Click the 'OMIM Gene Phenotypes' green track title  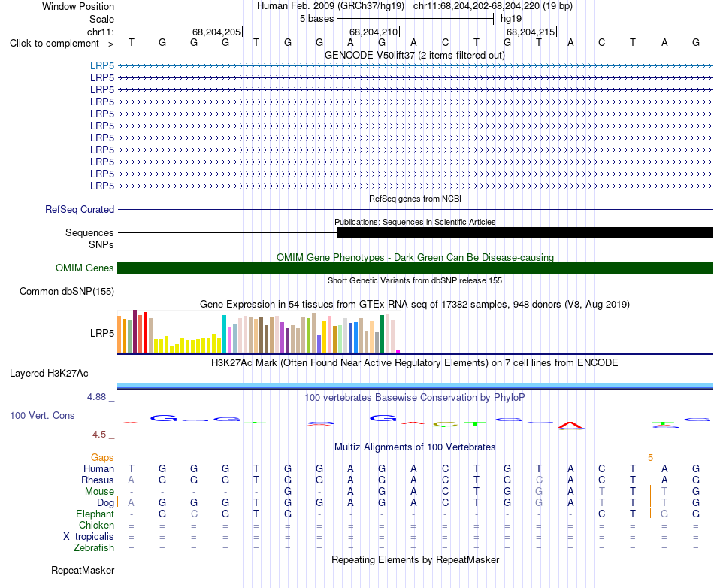[x=416, y=257]
